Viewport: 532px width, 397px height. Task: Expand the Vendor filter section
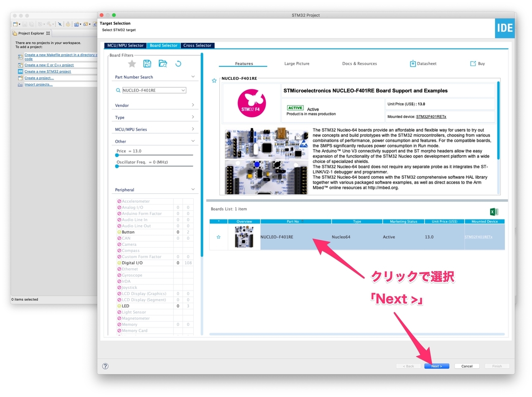pyautogui.click(x=193, y=105)
